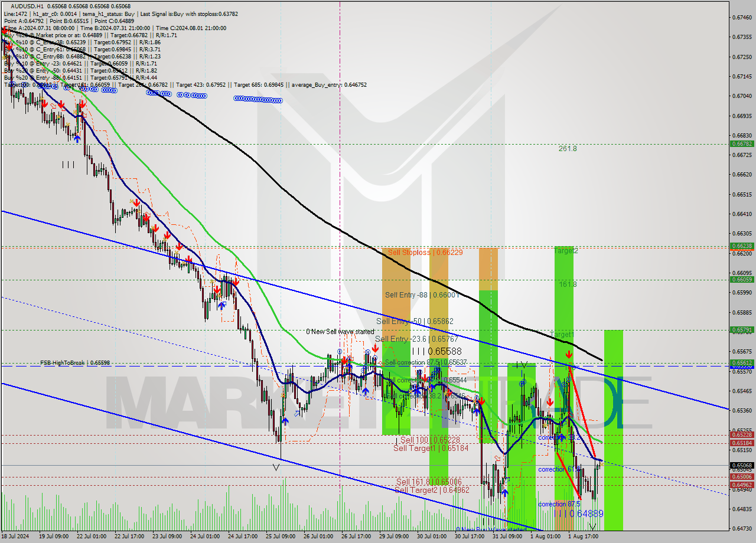The height and width of the screenshot is (543, 756).
Task: Click the 'correction 87.5' blue label
Action: 559,504
